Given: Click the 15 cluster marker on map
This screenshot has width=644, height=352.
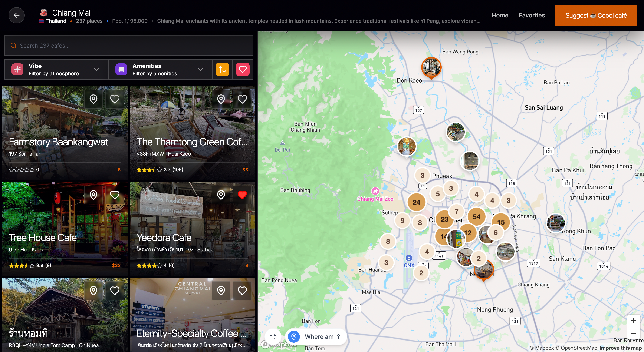Looking at the screenshot, I should [x=501, y=222].
